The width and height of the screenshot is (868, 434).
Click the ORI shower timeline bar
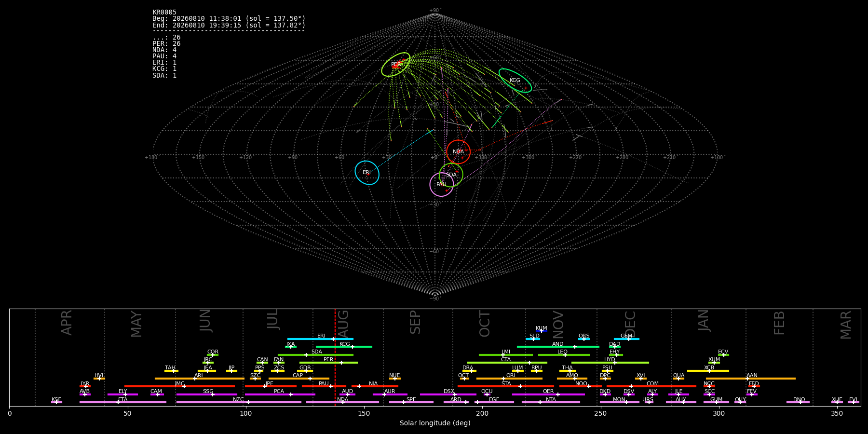click(x=509, y=379)
